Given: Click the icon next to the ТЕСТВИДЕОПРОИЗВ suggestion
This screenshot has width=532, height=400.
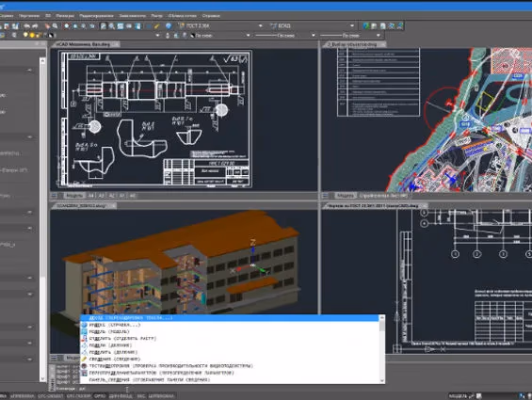Looking at the screenshot, I should tap(84, 366).
